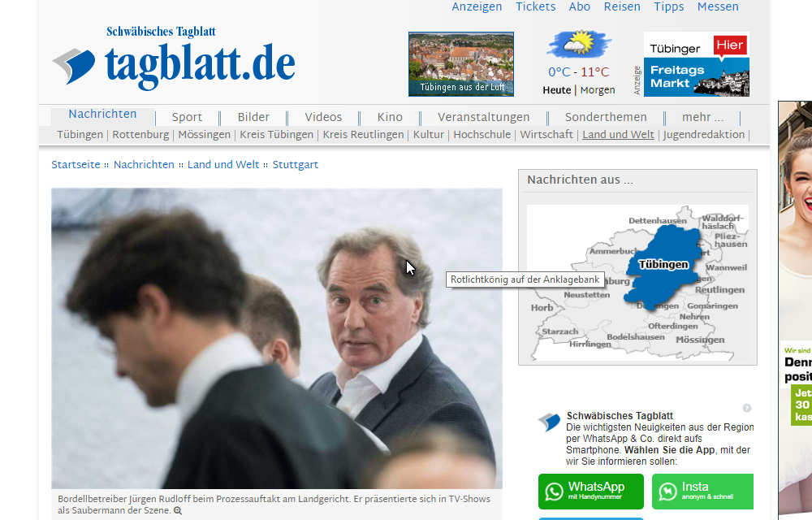
Task: Open the article photo of Jürgen Rudloff
Action: 277,338
